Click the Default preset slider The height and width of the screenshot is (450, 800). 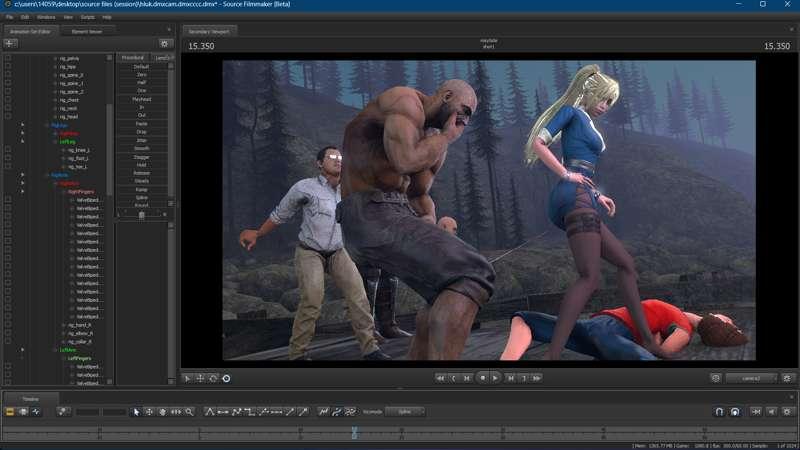coord(141,67)
